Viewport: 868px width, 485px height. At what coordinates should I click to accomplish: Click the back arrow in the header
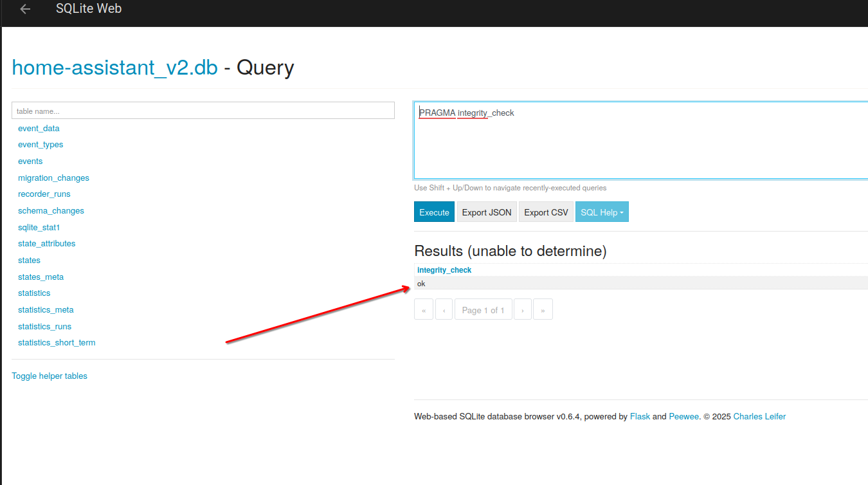(25, 9)
